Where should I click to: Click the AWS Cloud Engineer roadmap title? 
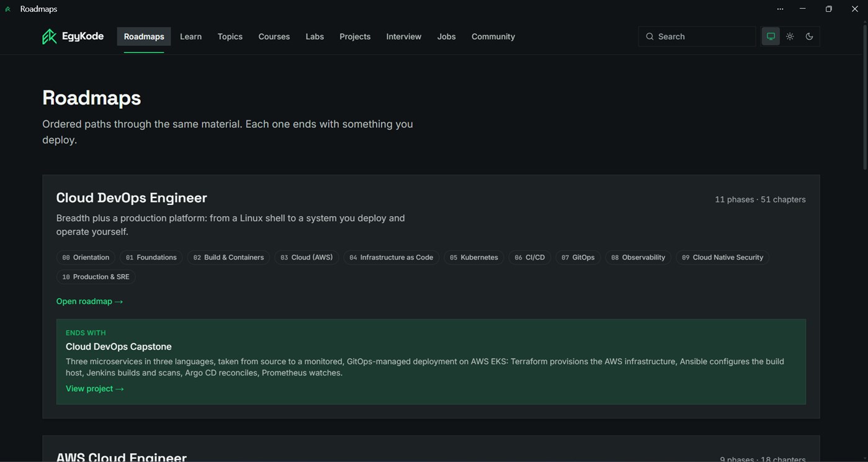(x=122, y=456)
